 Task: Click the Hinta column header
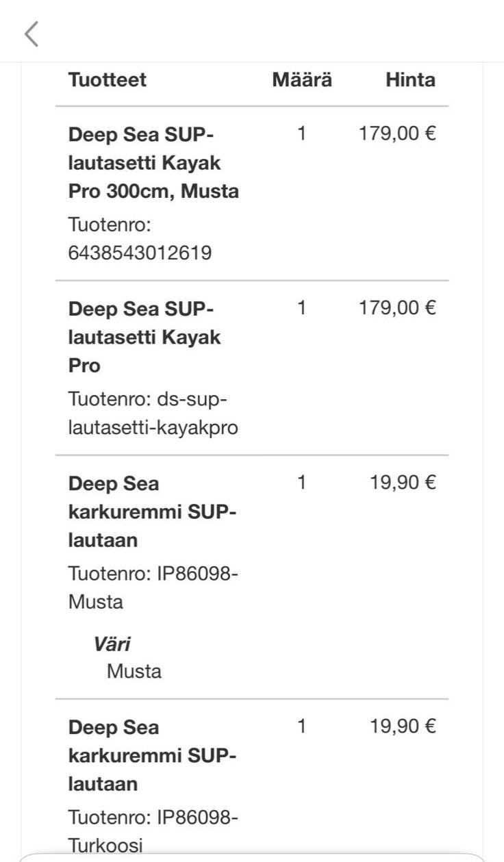pos(410,80)
